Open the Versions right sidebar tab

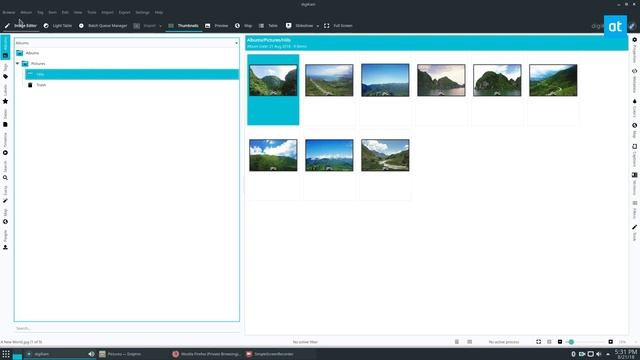click(634, 184)
